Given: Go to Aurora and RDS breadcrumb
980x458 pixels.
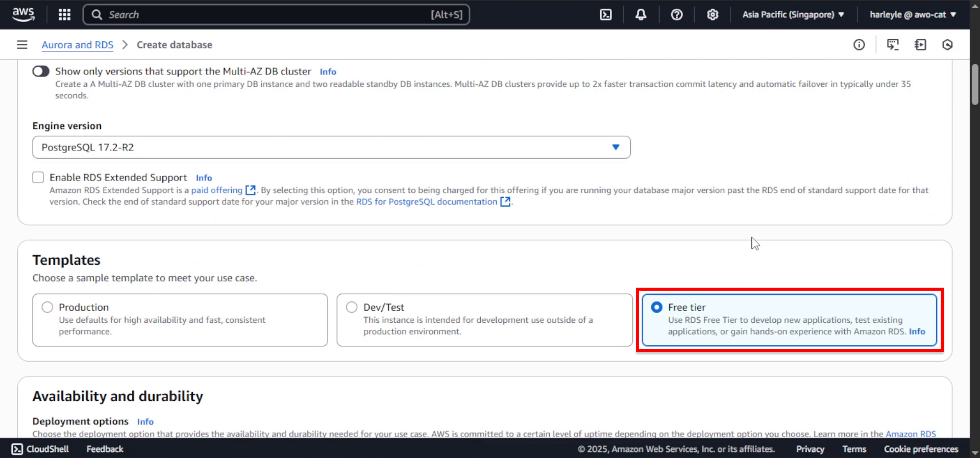Looking at the screenshot, I should coord(78,45).
